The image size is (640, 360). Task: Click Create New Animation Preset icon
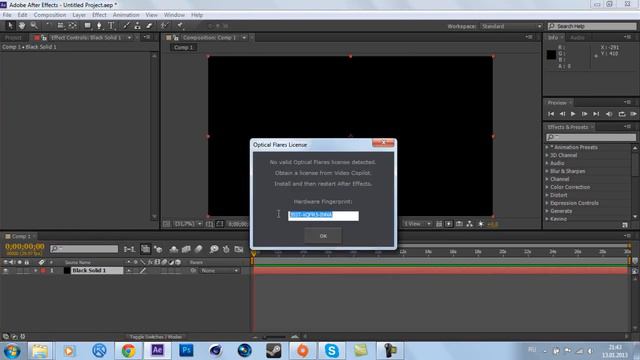[x=625, y=225]
